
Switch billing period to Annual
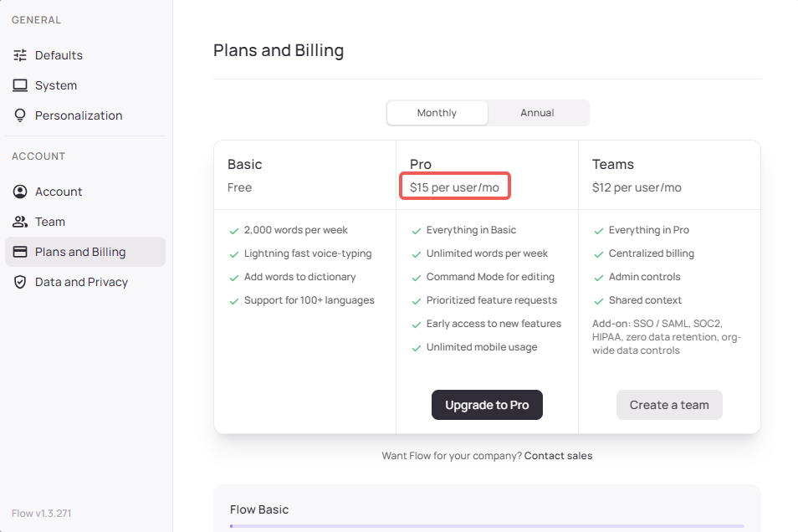pyautogui.click(x=537, y=113)
